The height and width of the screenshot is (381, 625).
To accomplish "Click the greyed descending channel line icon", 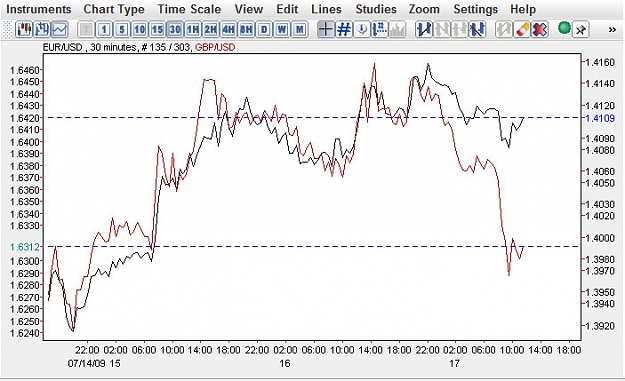I will pos(442,29).
